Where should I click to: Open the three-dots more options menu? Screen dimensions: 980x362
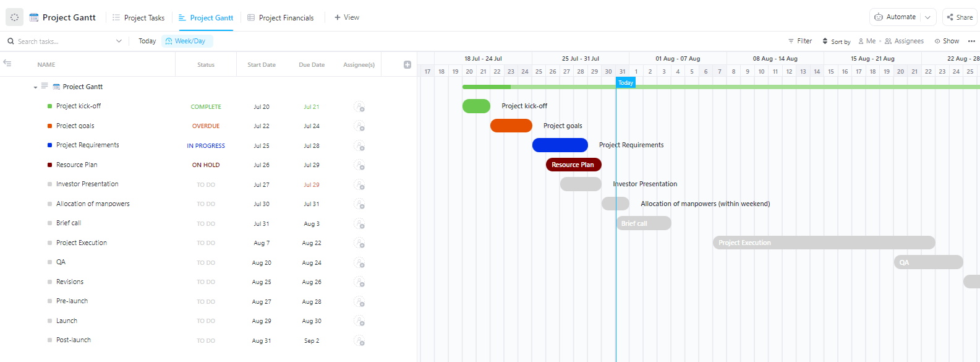pos(971,41)
